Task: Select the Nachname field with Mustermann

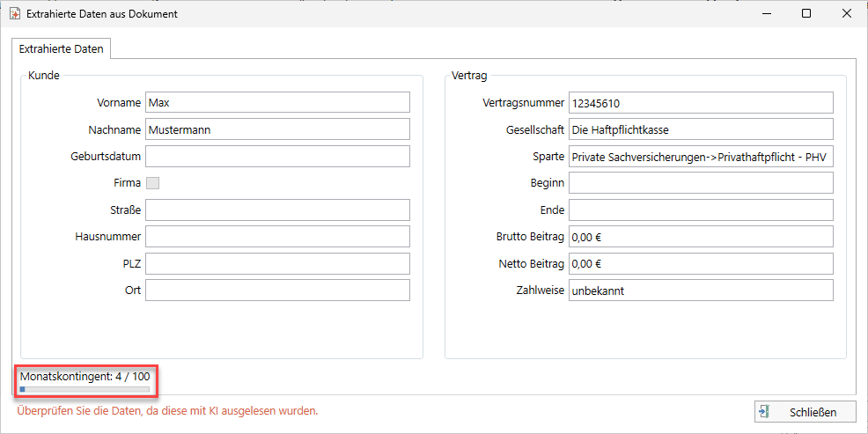Action: (277, 129)
